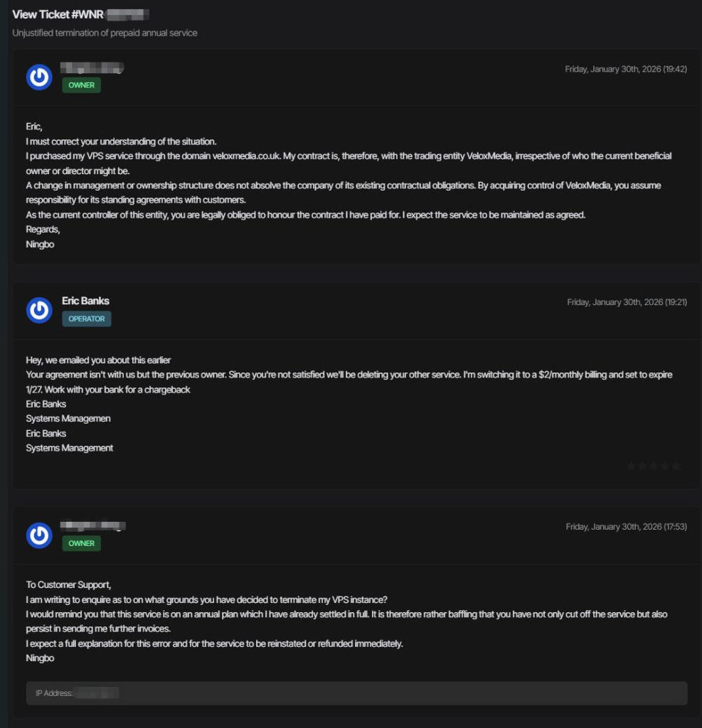This screenshot has height=728, width=702.
Task: Give the operator reply five stars
Action: click(x=676, y=466)
